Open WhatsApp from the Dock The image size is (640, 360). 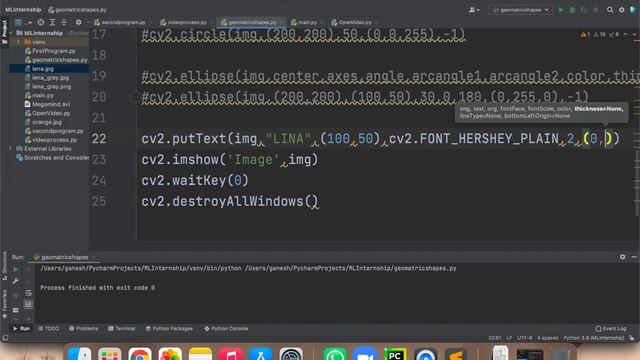click(x=335, y=354)
